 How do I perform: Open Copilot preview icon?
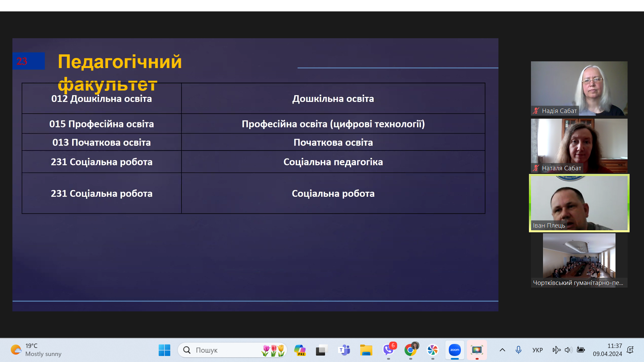click(300, 350)
